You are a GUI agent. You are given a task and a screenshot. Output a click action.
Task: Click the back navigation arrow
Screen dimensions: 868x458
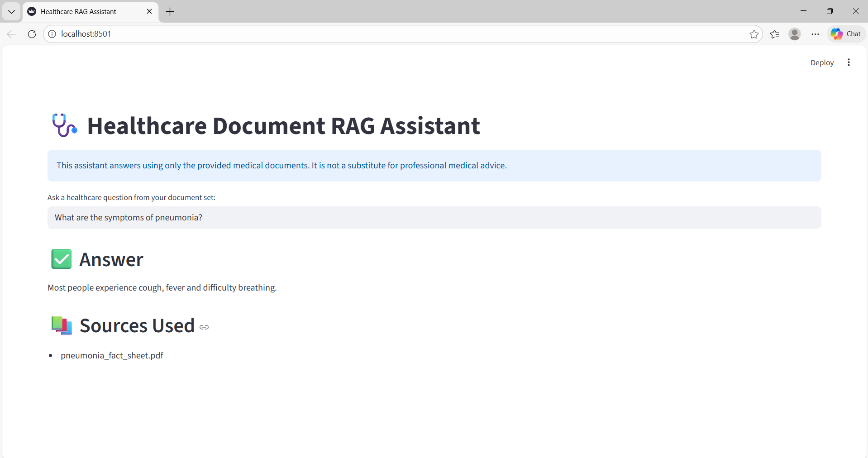point(11,33)
